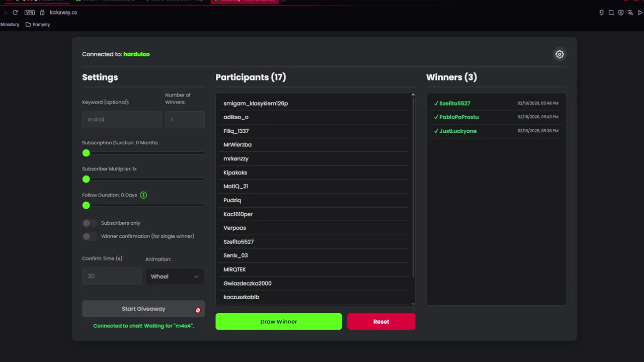This screenshot has height=362, width=644.
Task: Click the shield icon in browser toolbar
Action: pyautogui.click(x=621, y=13)
